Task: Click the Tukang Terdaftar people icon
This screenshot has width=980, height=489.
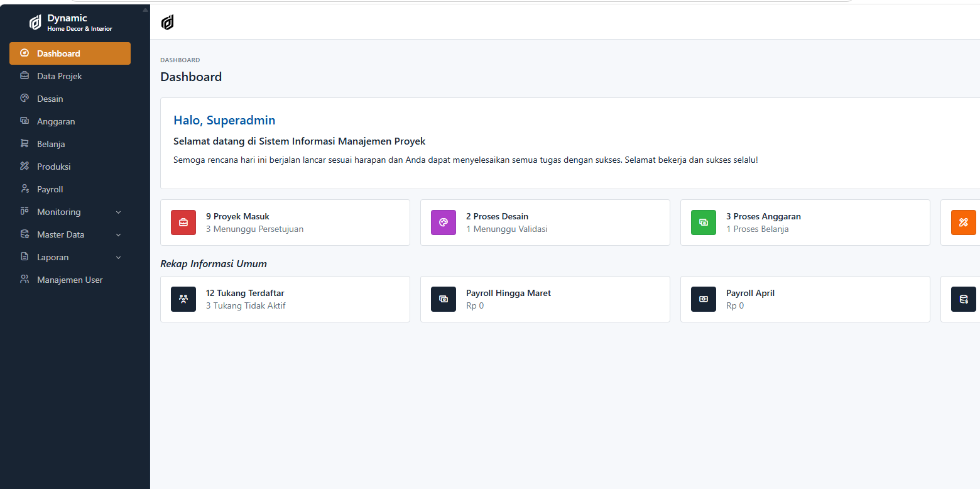Action: point(183,299)
